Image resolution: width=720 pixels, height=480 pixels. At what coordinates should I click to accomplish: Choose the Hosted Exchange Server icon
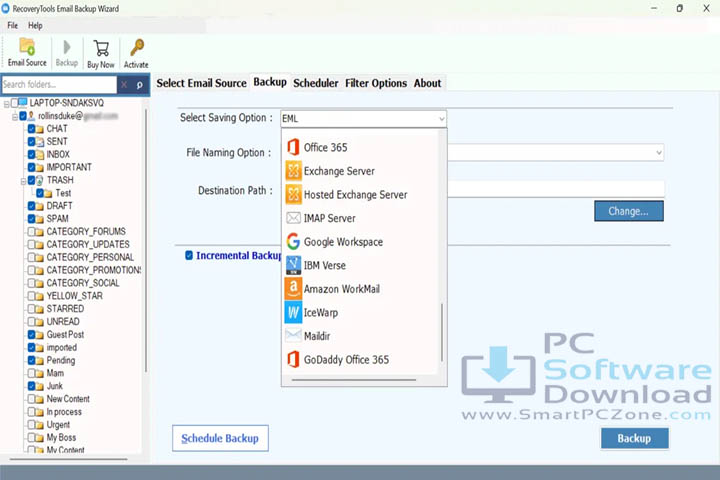pyautogui.click(x=293, y=194)
